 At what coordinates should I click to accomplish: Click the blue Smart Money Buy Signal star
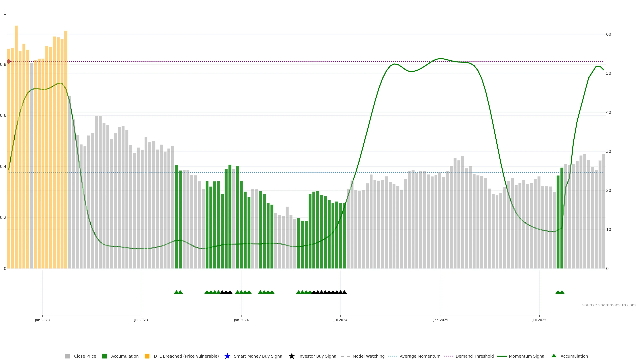tap(227, 356)
